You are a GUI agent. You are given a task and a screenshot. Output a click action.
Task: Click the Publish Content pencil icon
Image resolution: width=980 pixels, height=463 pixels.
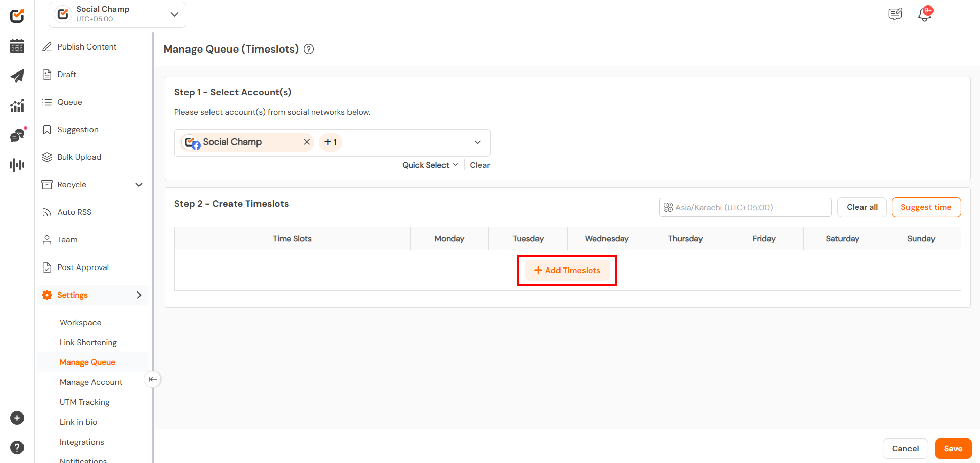point(47,47)
